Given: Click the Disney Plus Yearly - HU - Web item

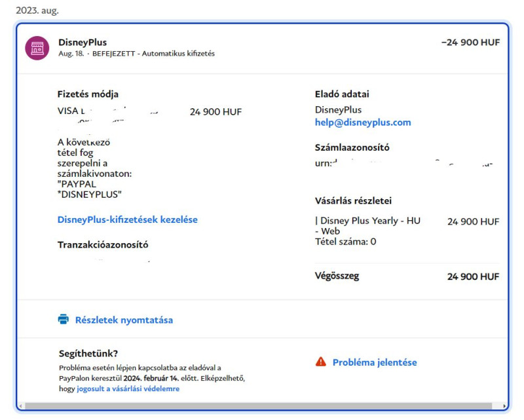Looking at the screenshot, I should pyautogui.click(x=367, y=225).
